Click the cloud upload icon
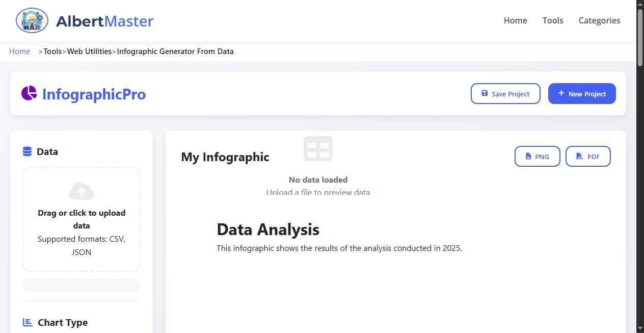Image resolution: width=644 pixels, height=333 pixels. (x=82, y=191)
